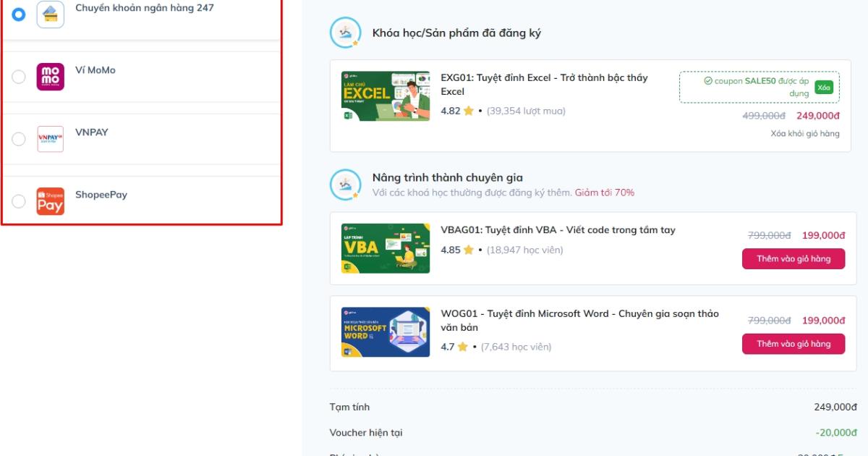Choose the VNPAY radio button
The height and width of the screenshot is (456, 868).
click(19, 138)
